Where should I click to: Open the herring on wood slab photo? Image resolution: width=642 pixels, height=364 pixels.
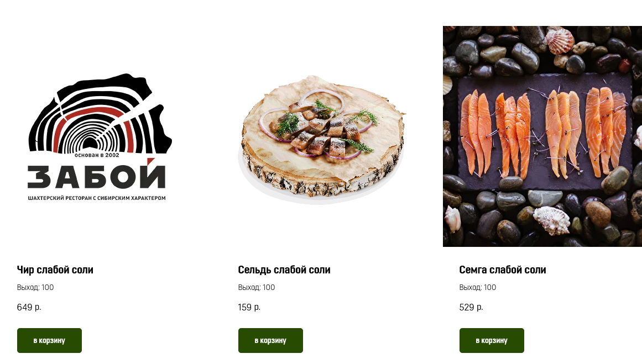321,139
